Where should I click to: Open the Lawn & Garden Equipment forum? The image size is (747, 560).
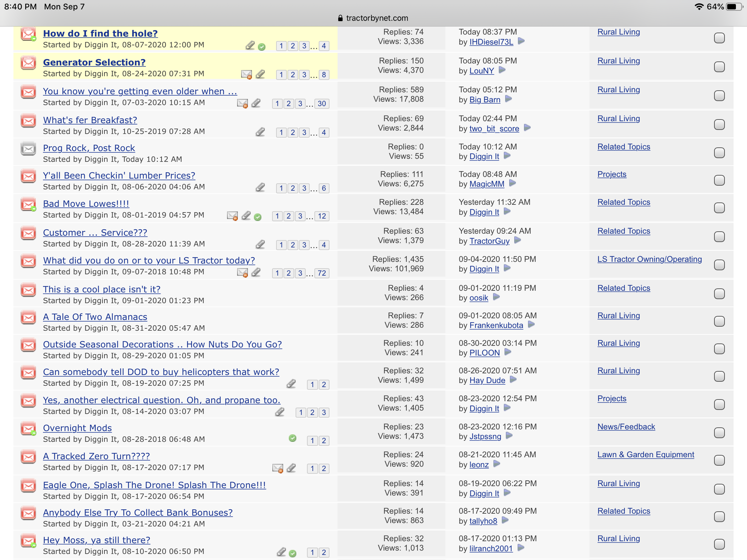point(645,455)
